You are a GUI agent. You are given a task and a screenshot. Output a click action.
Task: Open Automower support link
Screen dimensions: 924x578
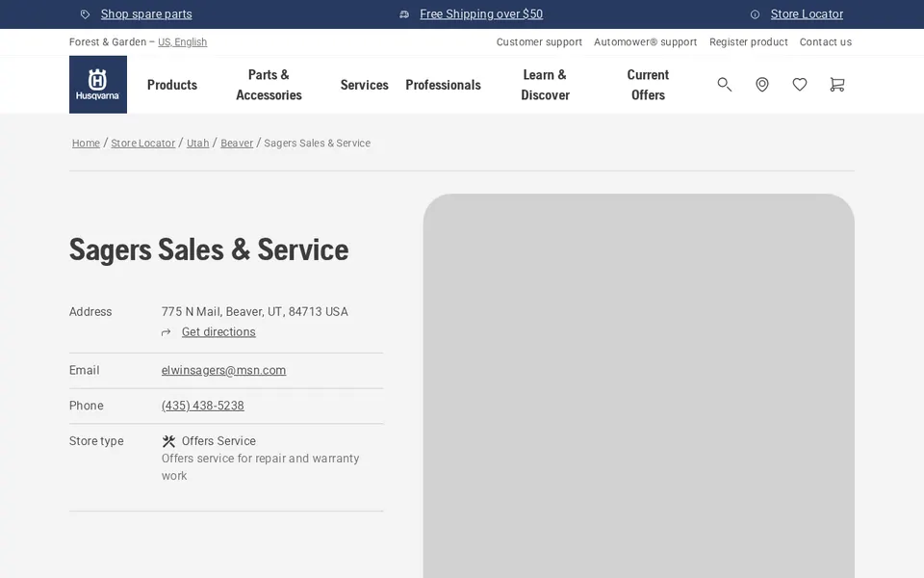point(645,41)
